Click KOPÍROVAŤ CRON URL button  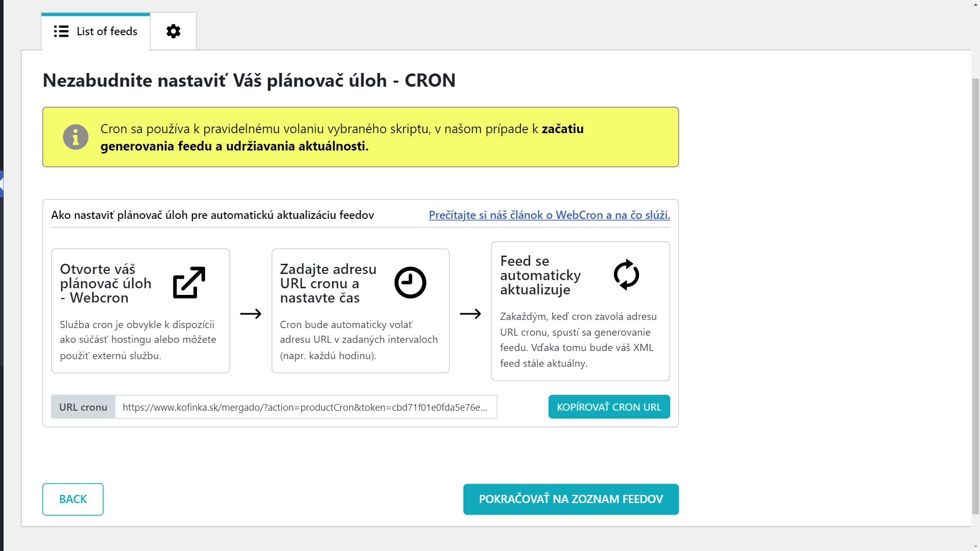coord(609,406)
